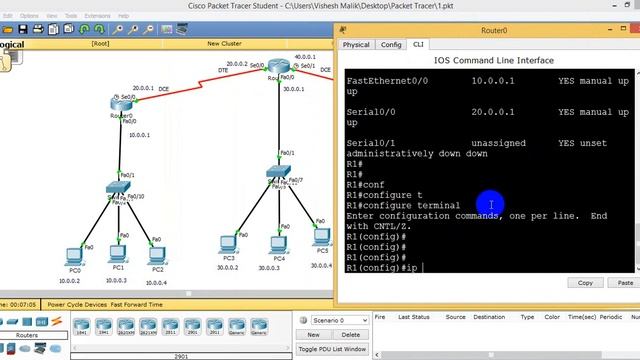Select the switch below Router0

click(x=118, y=187)
